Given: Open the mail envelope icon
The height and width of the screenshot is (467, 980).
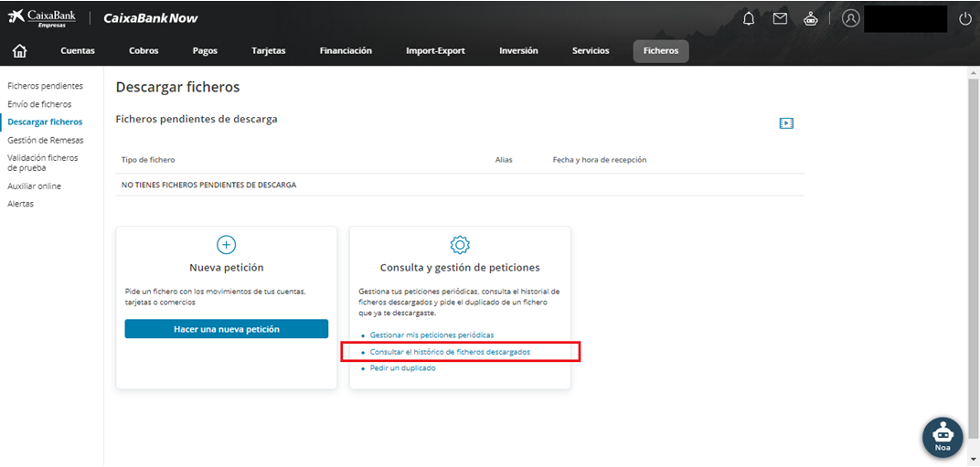Looking at the screenshot, I should (x=780, y=18).
